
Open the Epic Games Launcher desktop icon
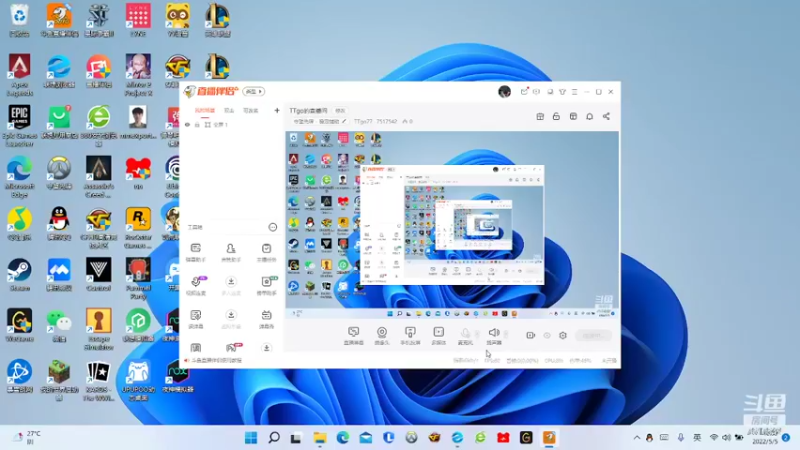tap(19, 126)
